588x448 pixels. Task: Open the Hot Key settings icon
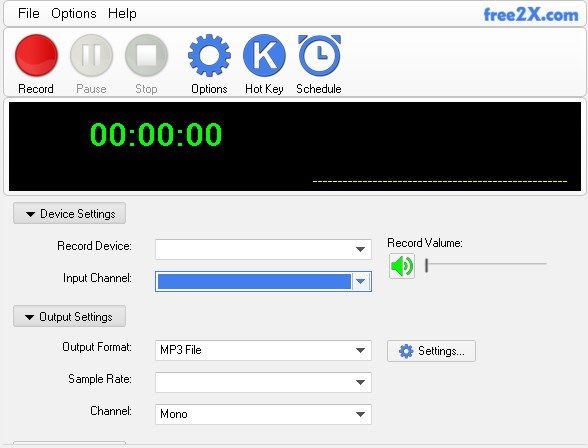click(264, 55)
